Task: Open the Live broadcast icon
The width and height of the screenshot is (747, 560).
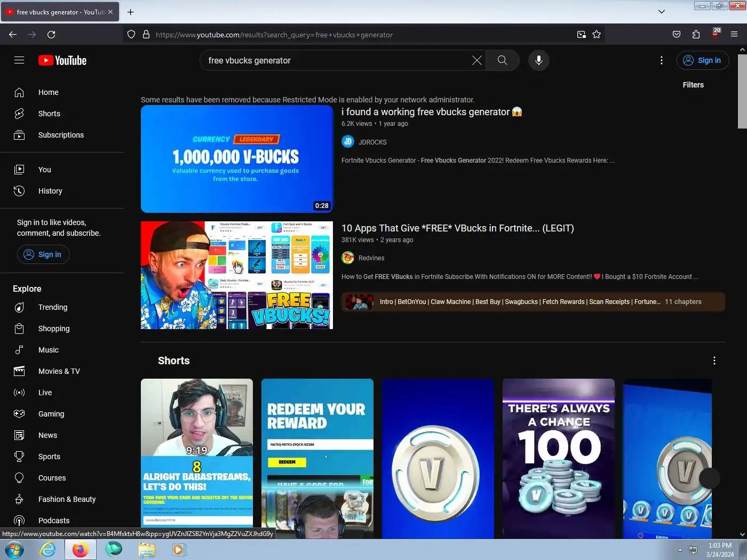Action: (x=19, y=393)
